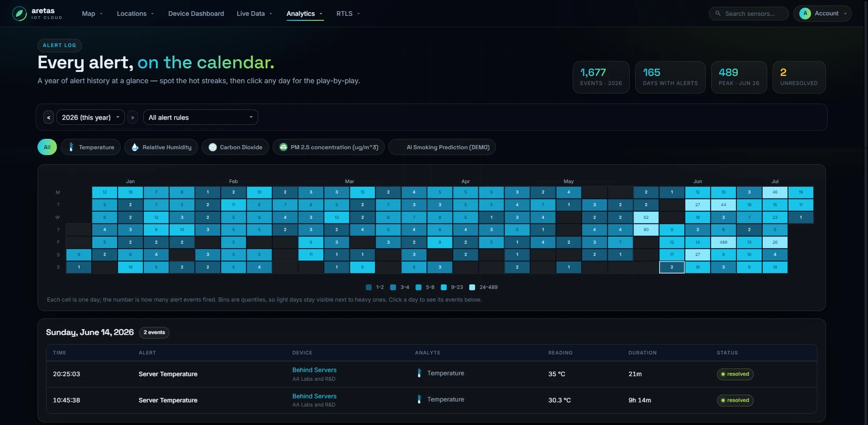Select the heatmap day with 80 events
Viewport: 868px width, 425px height.
point(646,230)
